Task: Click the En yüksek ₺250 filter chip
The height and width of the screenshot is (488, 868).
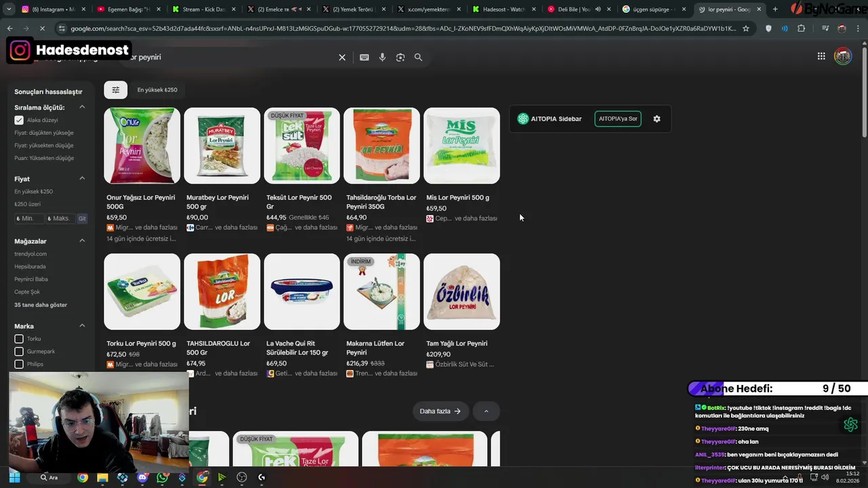Action: [x=157, y=89]
